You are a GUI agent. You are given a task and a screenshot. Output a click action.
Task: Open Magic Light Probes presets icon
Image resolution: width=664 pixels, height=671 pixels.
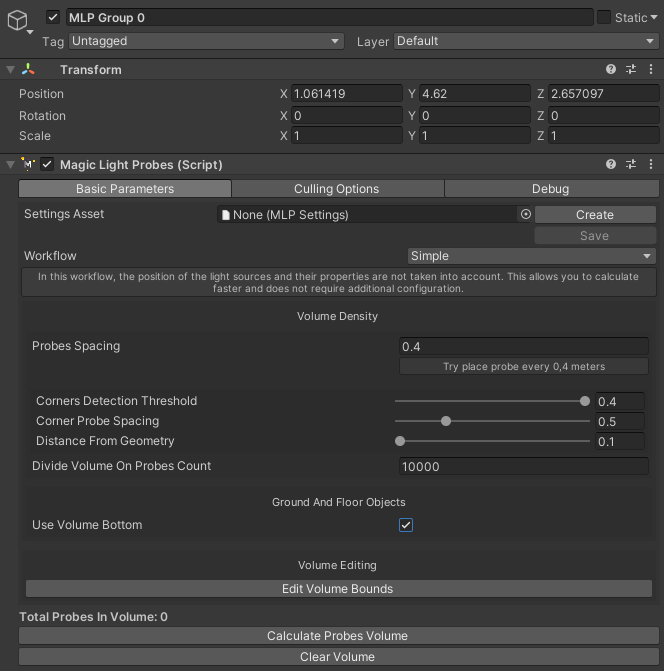631,165
